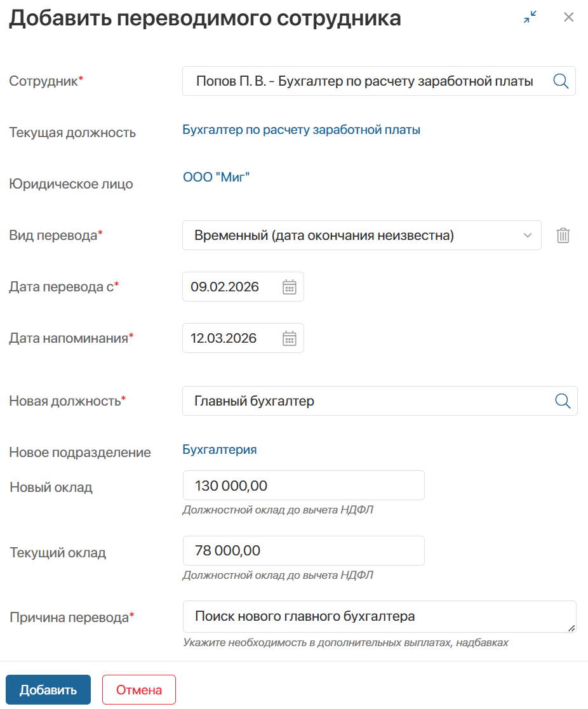The width and height of the screenshot is (588, 709).
Task: Open calendar for 'Дата напоминания'
Action: [x=289, y=338]
